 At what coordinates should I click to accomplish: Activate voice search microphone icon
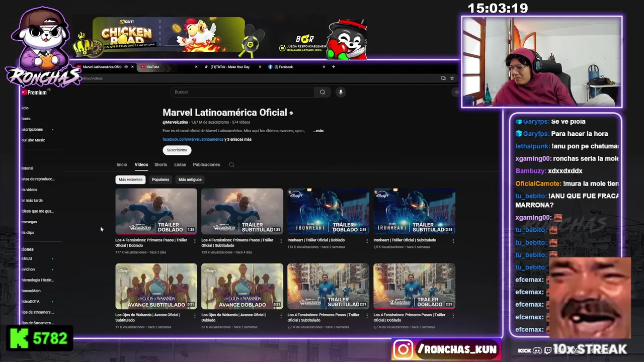point(341,92)
